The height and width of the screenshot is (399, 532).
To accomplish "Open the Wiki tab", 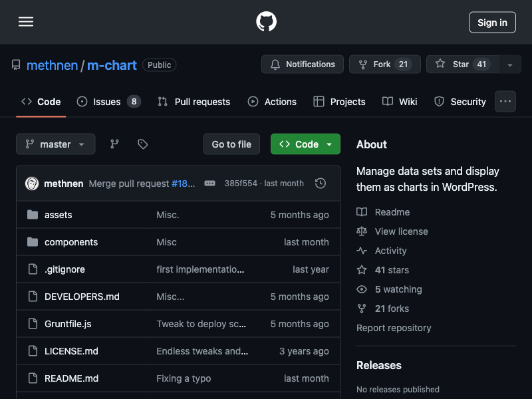I will [400, 102].
